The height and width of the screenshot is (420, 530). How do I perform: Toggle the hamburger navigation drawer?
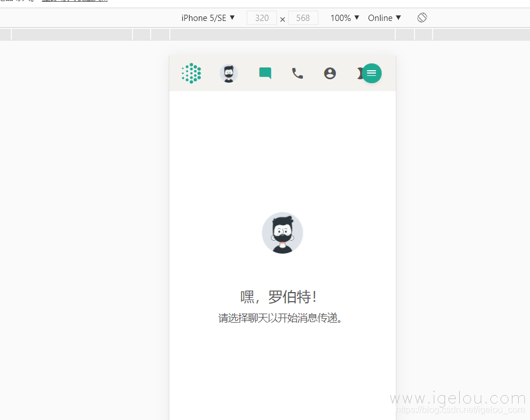371,73
